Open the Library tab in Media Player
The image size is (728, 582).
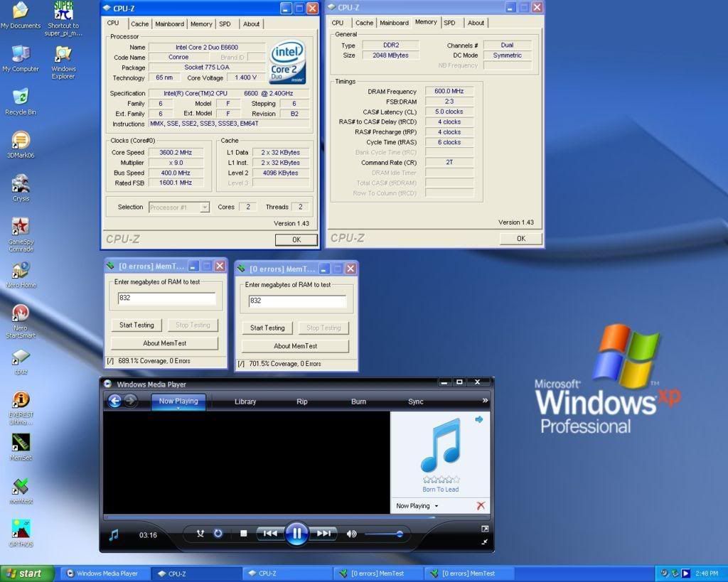coord(245,402)
